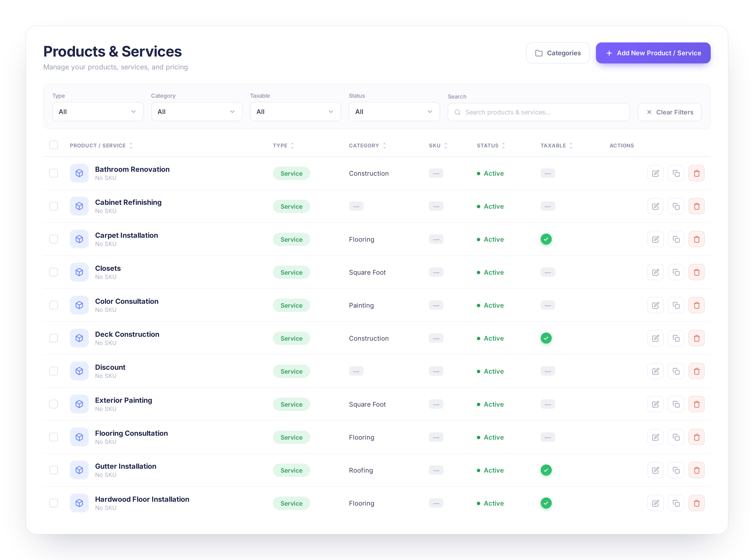Delete Color Consultation service
Image resolution: width=754 pixels, height=560 pixels.
[696, 305]
